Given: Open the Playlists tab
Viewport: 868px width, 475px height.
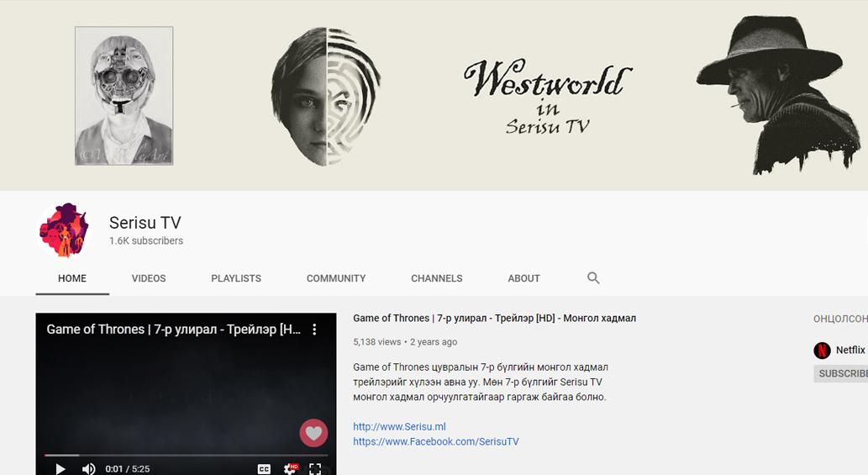Looking at the screenshot, I should coord(236,278).
